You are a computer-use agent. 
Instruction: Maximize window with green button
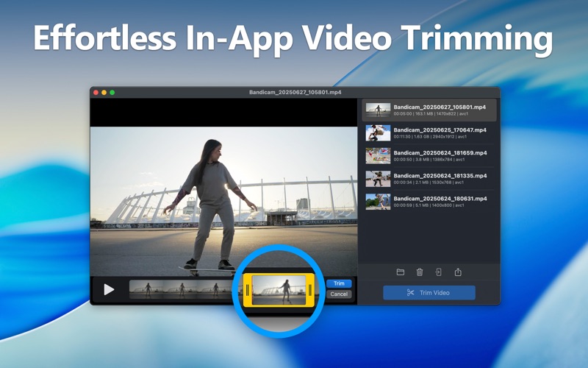(112, 93)
